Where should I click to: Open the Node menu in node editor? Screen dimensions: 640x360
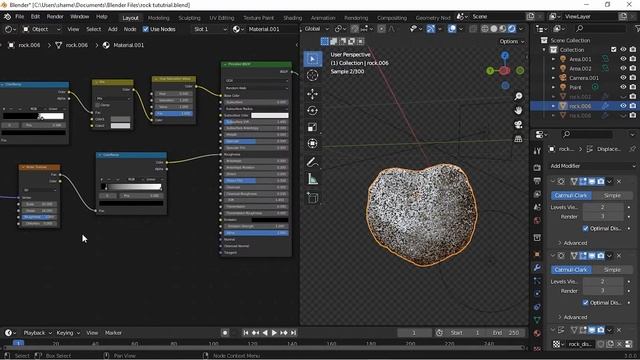coord(130,29)
